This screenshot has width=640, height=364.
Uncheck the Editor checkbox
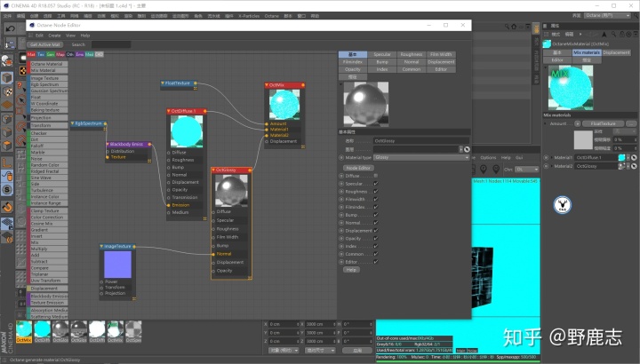(x=375, y=262)
